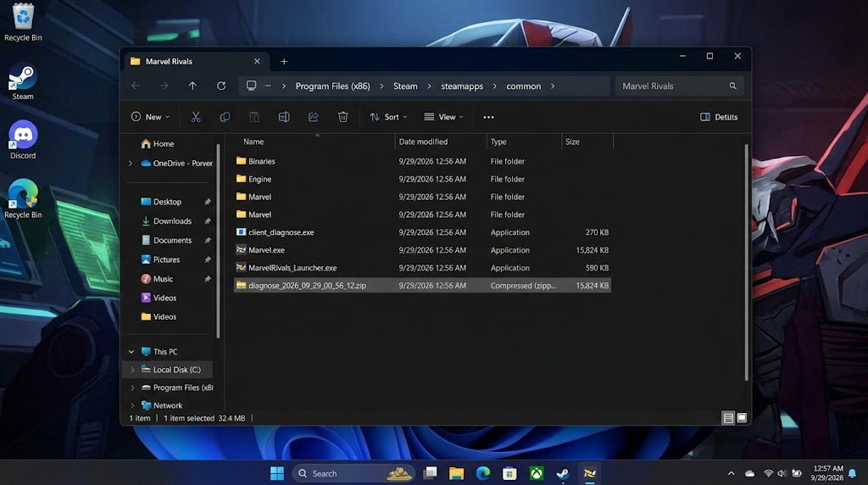Click the Share icon in toolbar
This screenshot has height=485, width=868.
pyautogui.click(x=314, y=117)
